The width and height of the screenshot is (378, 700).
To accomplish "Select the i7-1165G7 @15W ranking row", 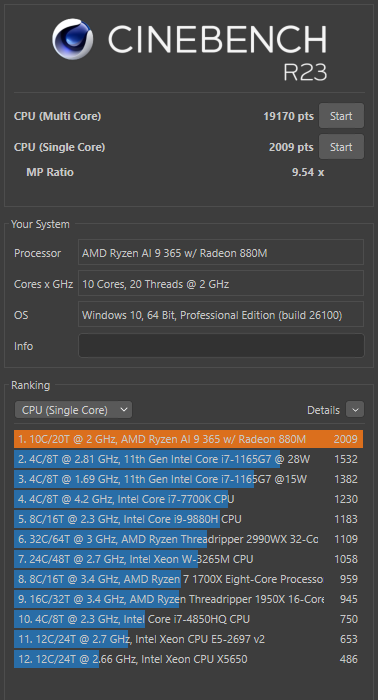I will [x=188, y=479].
